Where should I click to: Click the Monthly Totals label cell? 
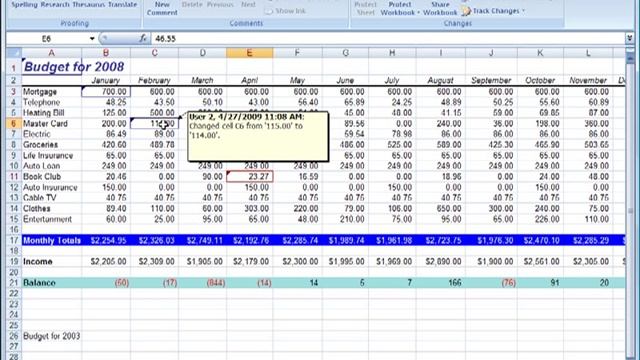pos(51,240)
